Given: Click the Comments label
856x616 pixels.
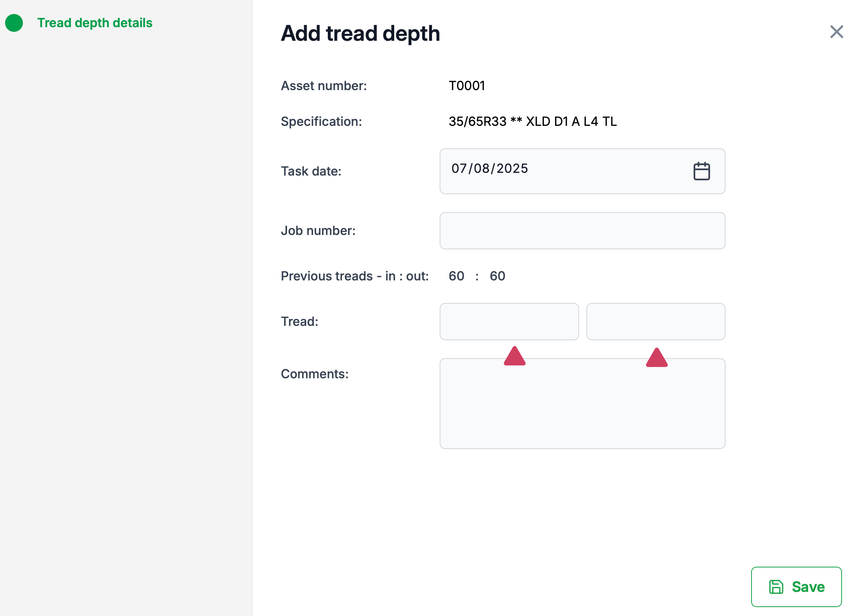Looking at the screenshot, I should pos(315,374).
